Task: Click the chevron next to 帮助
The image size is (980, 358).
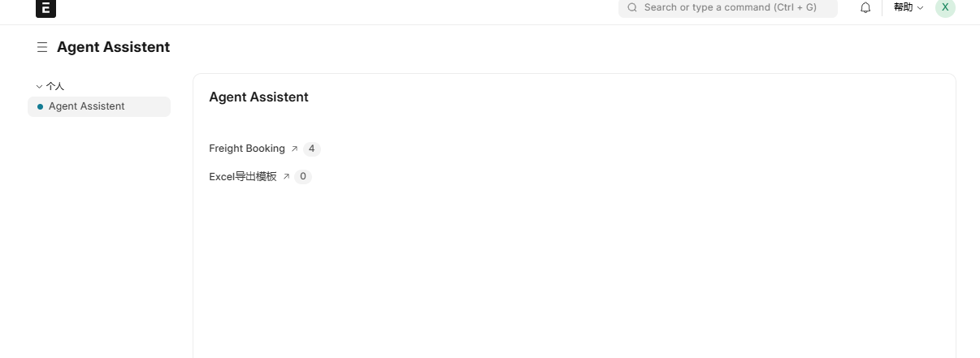Action: [920, 8]
